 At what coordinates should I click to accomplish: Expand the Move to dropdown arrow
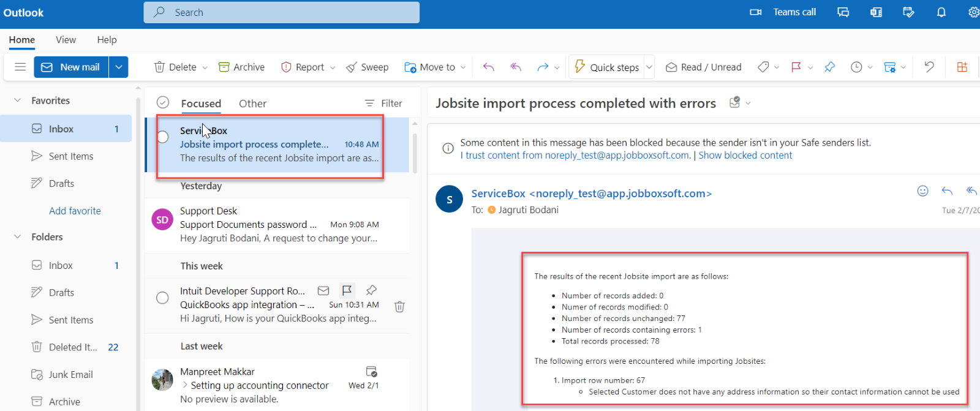point(463,67)
